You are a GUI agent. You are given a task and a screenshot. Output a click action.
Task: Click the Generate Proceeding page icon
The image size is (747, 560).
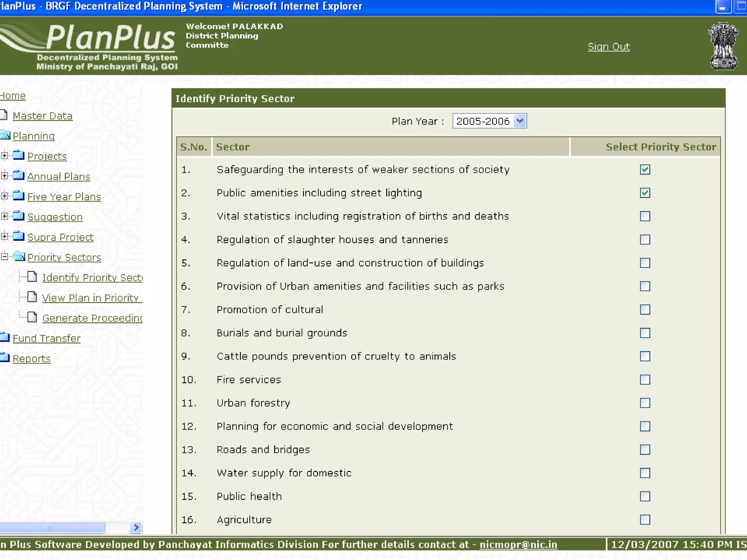point(32,318)
